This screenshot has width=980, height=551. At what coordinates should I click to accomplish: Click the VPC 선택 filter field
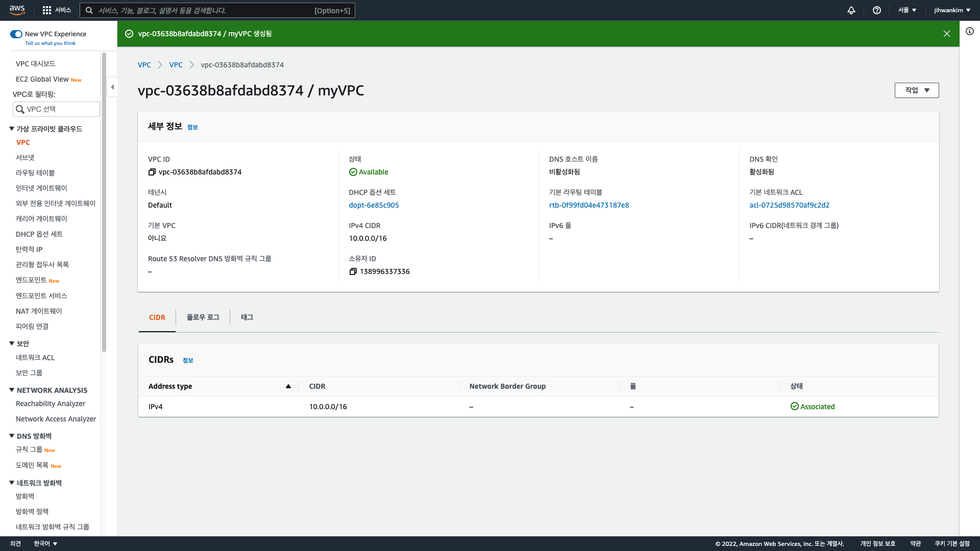pos(56,109)
